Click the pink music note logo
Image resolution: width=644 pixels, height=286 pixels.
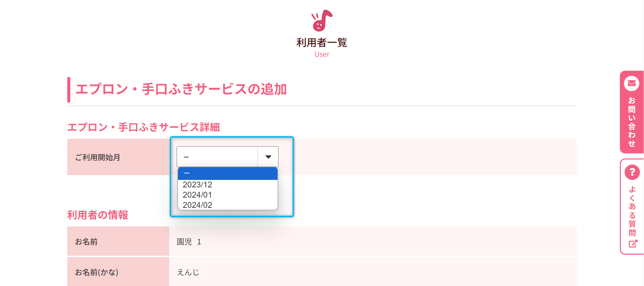322,20
